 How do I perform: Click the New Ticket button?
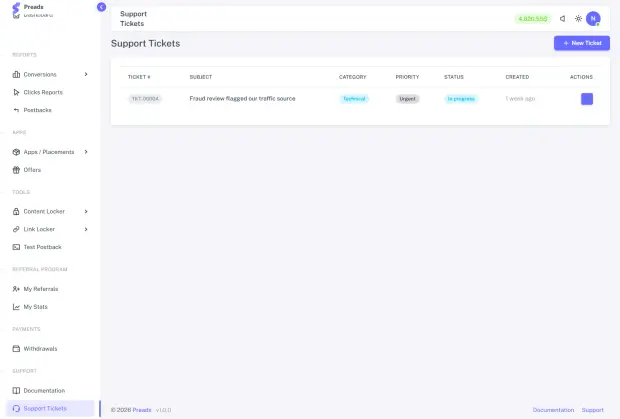click(x=582, y=43)
